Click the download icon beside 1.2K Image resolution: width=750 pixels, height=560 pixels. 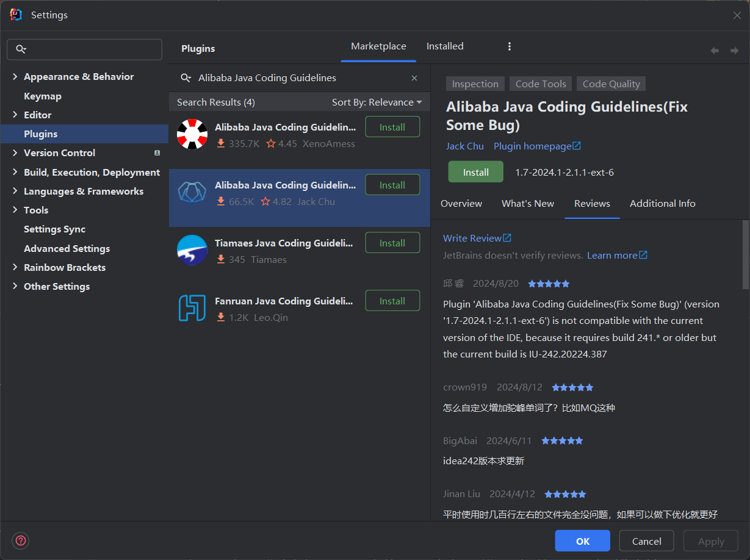coord(221,318)
